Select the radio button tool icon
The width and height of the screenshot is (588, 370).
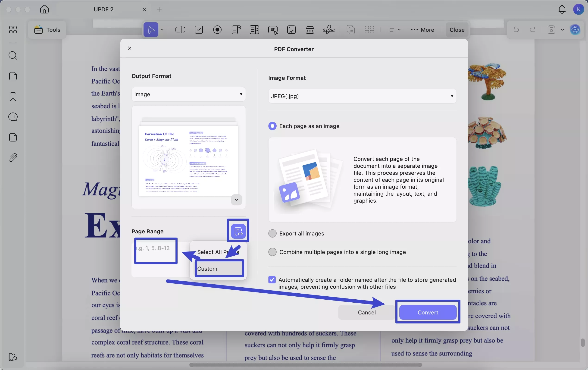(217, 30)
